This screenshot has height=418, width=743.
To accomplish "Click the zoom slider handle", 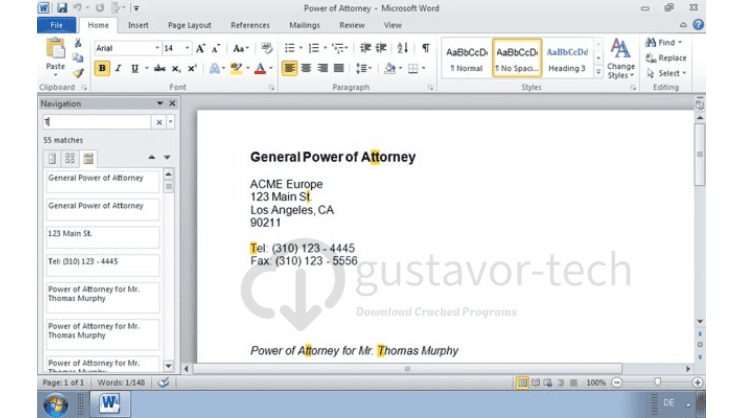I will [657, 382].
